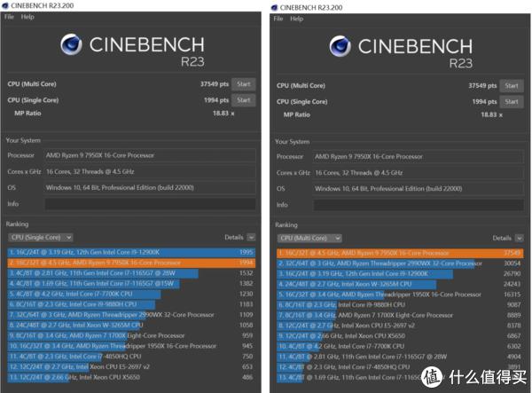Select the Ryzen 7 1700X row scoring 8889

[400, 315]
